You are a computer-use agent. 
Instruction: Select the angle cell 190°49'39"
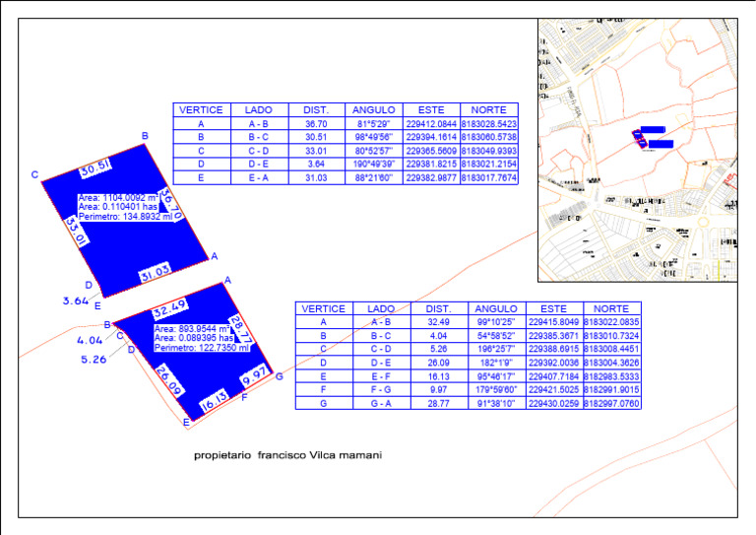(x=374, y=165)
